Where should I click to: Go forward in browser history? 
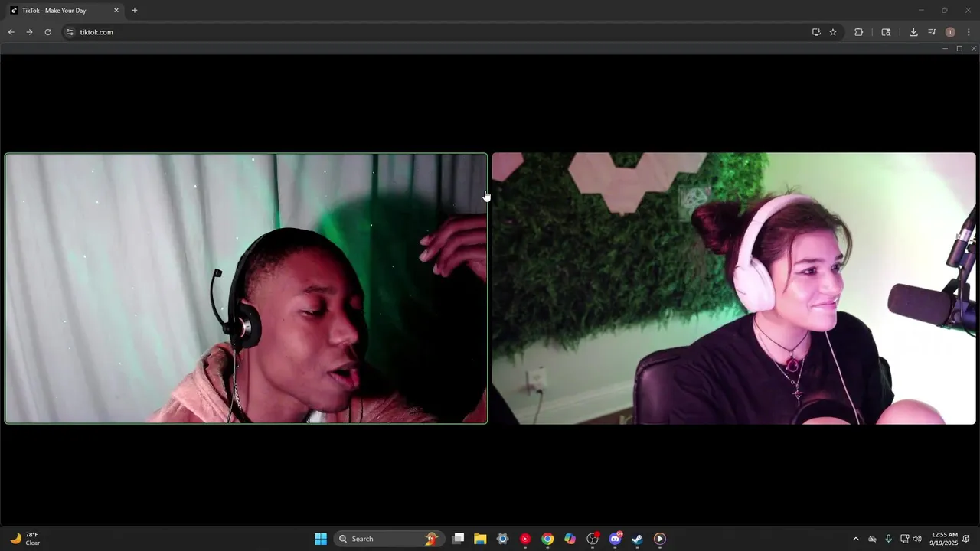coord(29,32)
